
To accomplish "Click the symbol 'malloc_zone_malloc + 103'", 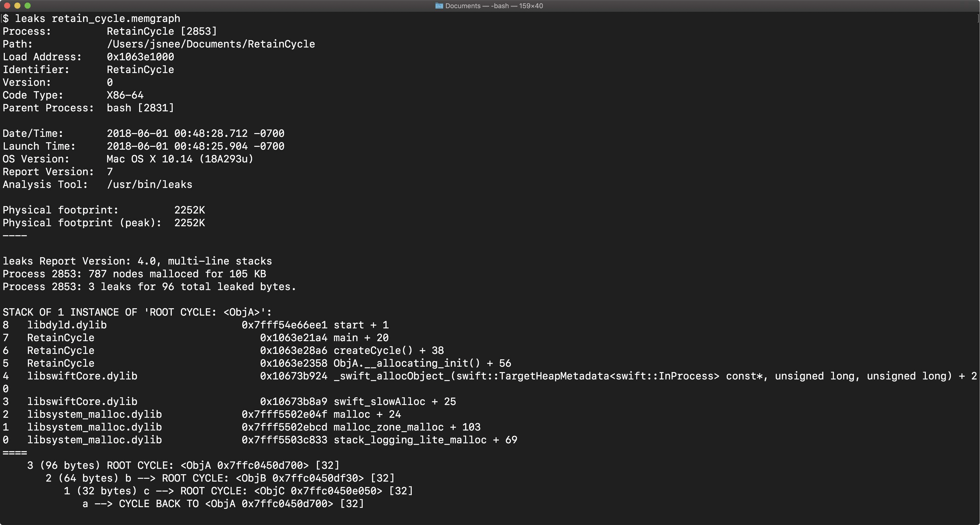I will [407, 427].
